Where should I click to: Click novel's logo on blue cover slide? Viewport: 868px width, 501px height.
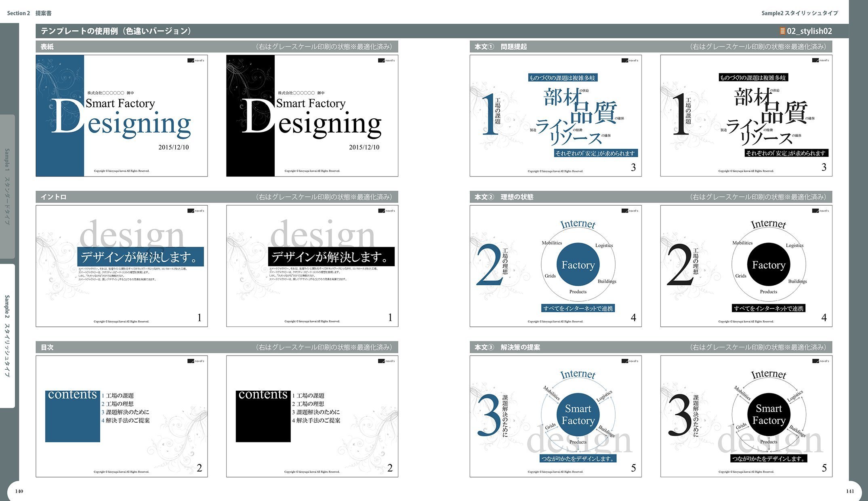pos(195,61)
